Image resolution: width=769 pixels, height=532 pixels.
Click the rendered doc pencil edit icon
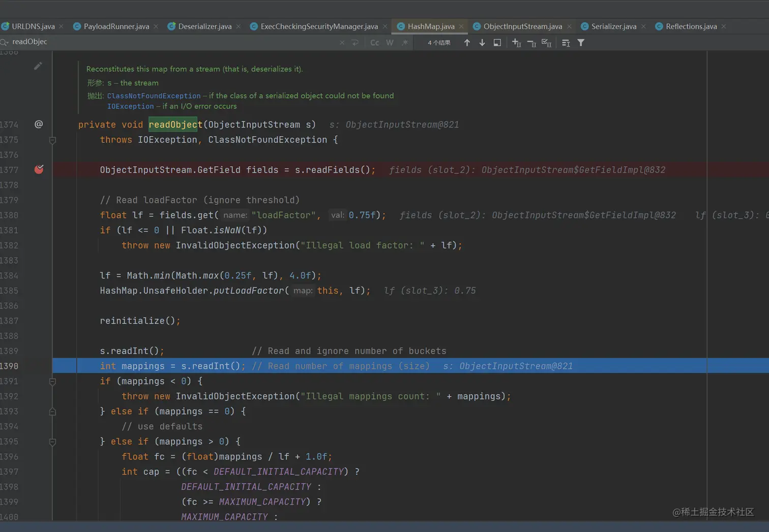pos(38,66)
